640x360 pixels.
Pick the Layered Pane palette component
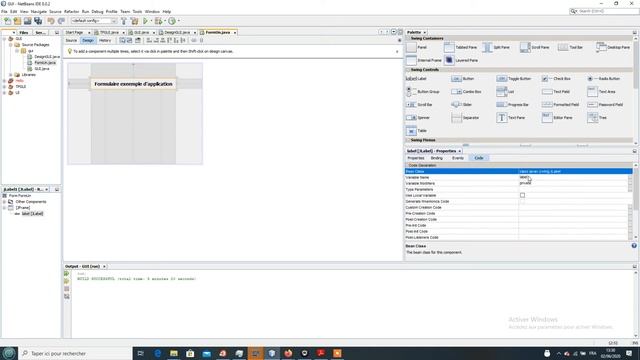(461, 60)
